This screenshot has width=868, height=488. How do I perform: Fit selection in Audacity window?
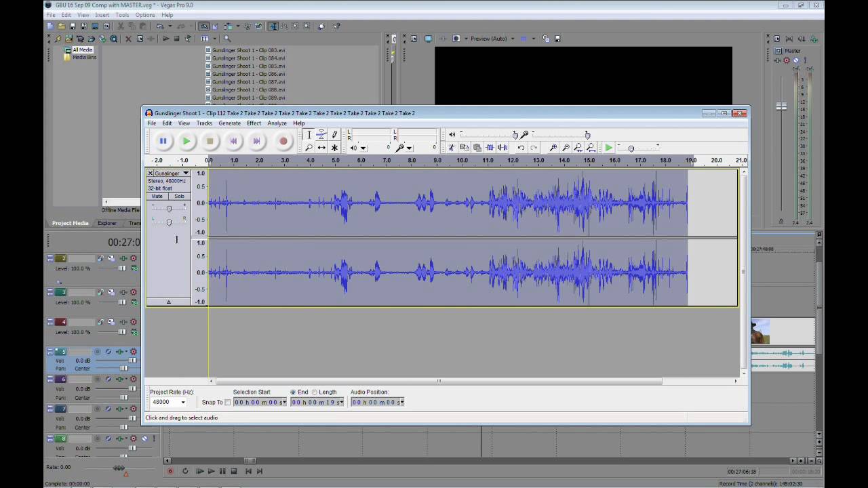pyautogui.click(x=578, y=147)
